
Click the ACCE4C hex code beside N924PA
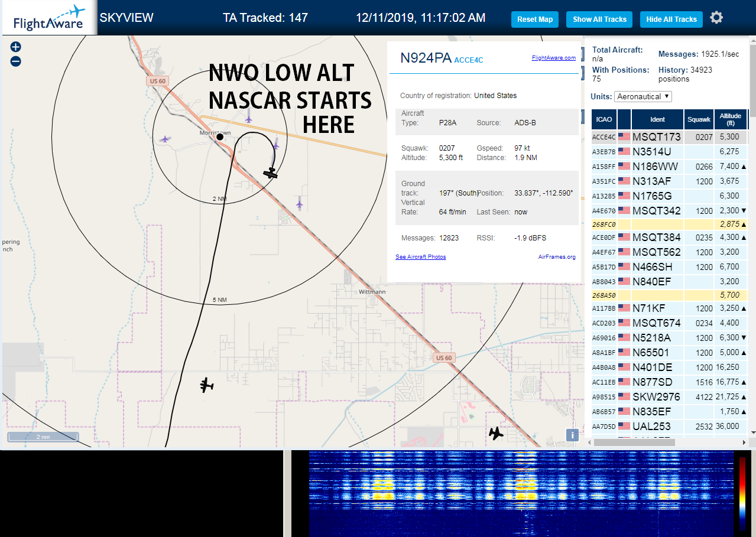tap(469, 60)
